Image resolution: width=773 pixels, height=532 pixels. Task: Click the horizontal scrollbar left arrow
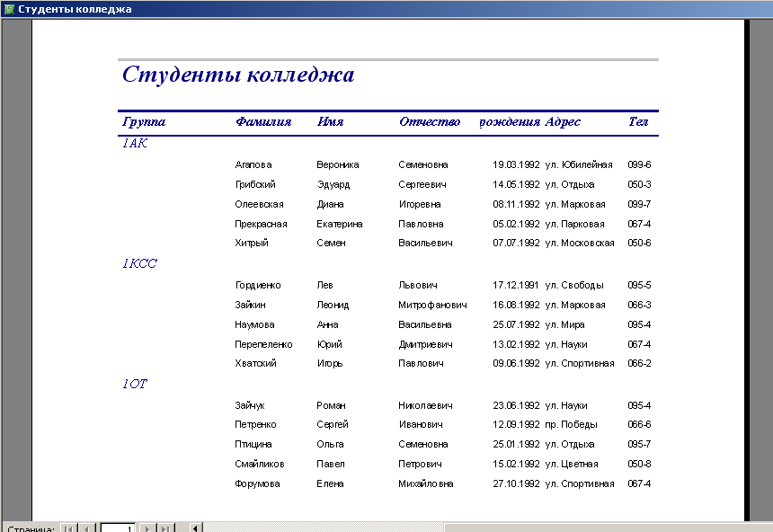[195, 528]
